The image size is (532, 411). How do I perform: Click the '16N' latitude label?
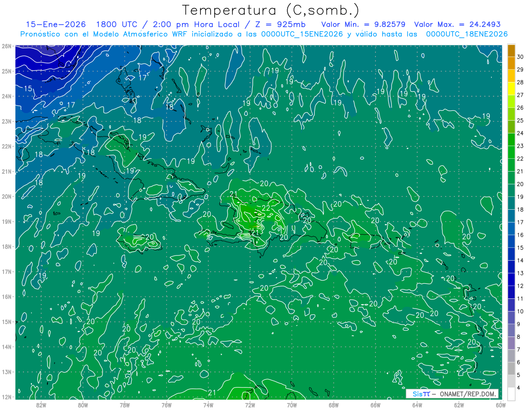(x=7, y=297)
